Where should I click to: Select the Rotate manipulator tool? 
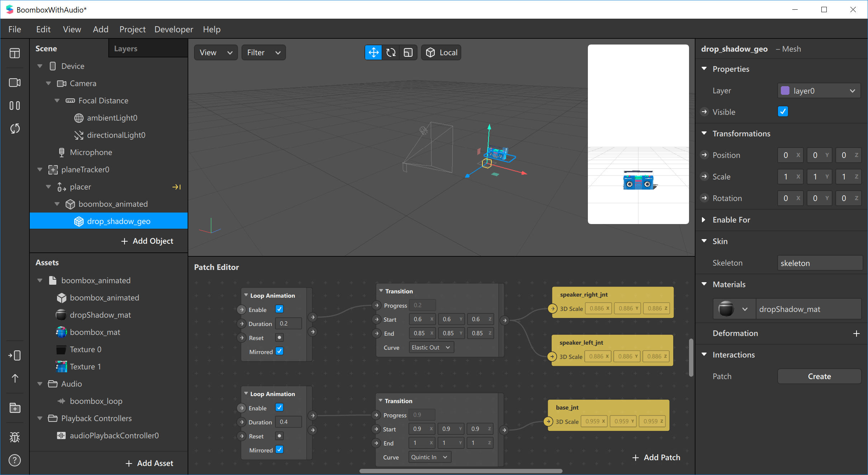[x=391, y=52]
